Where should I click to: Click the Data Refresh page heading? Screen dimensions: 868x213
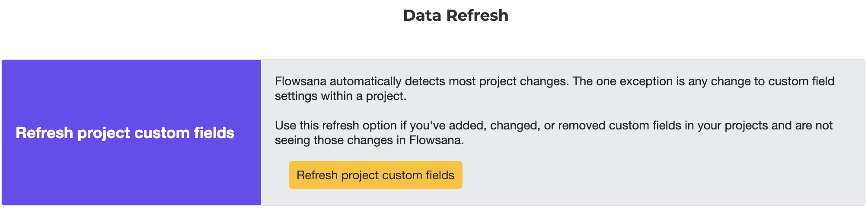coord(456,16)
